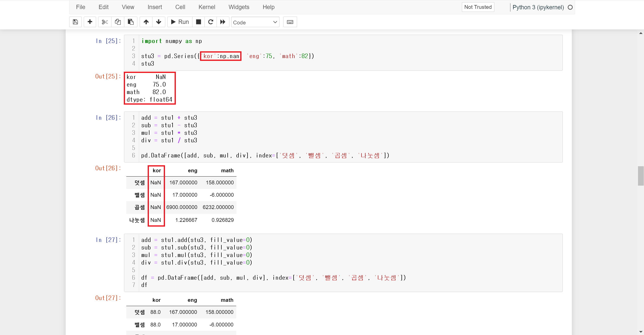Click the vertical scrollbar thumb
Image resolution: width=644 pixels, height=335 pixels.
tap(640, 176)
